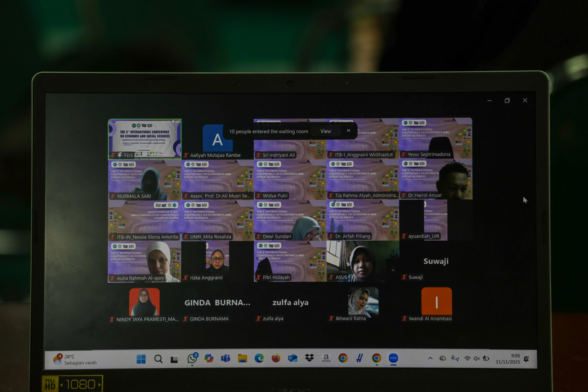This screenshot has height=392, width=588.
Task: Open the clock and date flyout
Action: pos(508,359)
